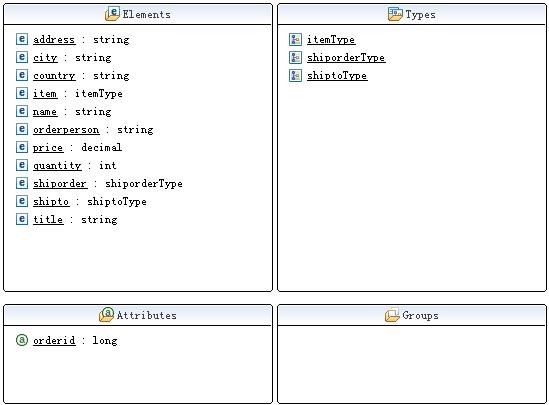Select the shiporder element link

point(60,184)
